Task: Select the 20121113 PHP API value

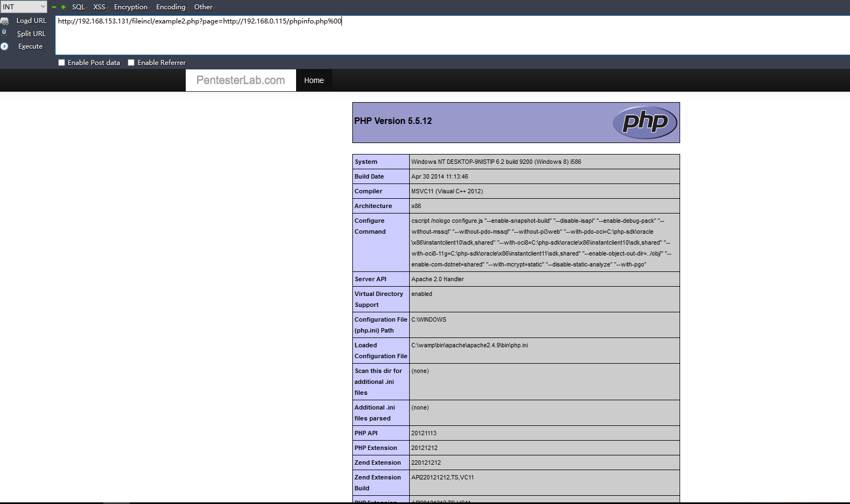Action: (x=424, y=433)
